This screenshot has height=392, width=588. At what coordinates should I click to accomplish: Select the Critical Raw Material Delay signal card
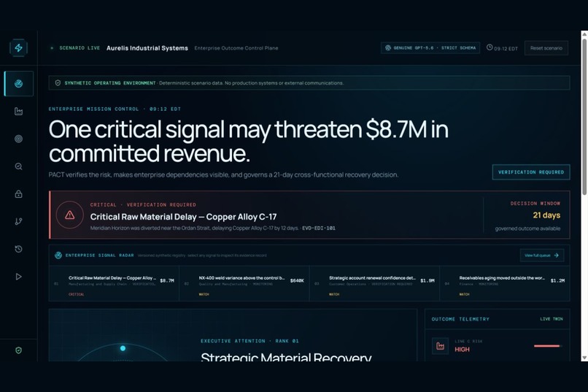114,284
